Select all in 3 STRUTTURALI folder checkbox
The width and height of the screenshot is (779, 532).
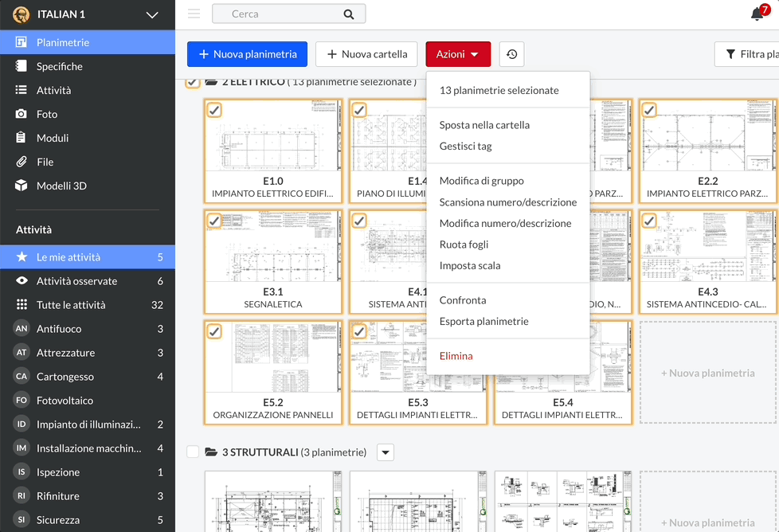tap(193, 452)
